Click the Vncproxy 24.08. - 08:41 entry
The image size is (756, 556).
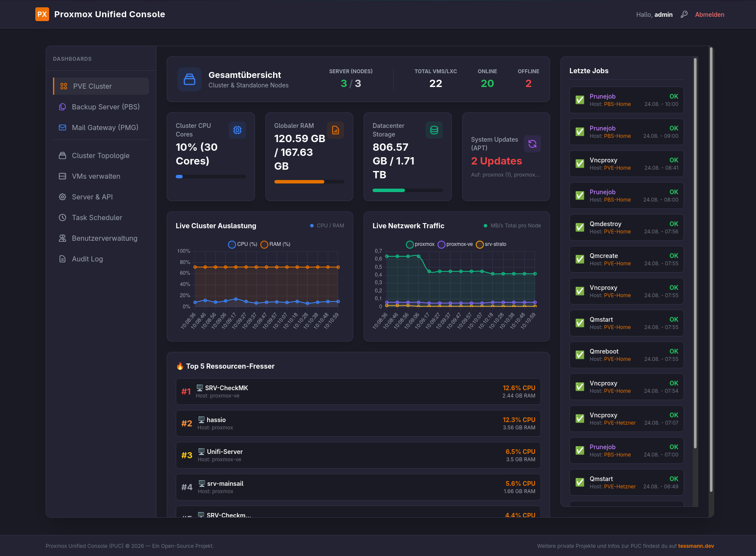pyautogui.click(x=626, y=164)
